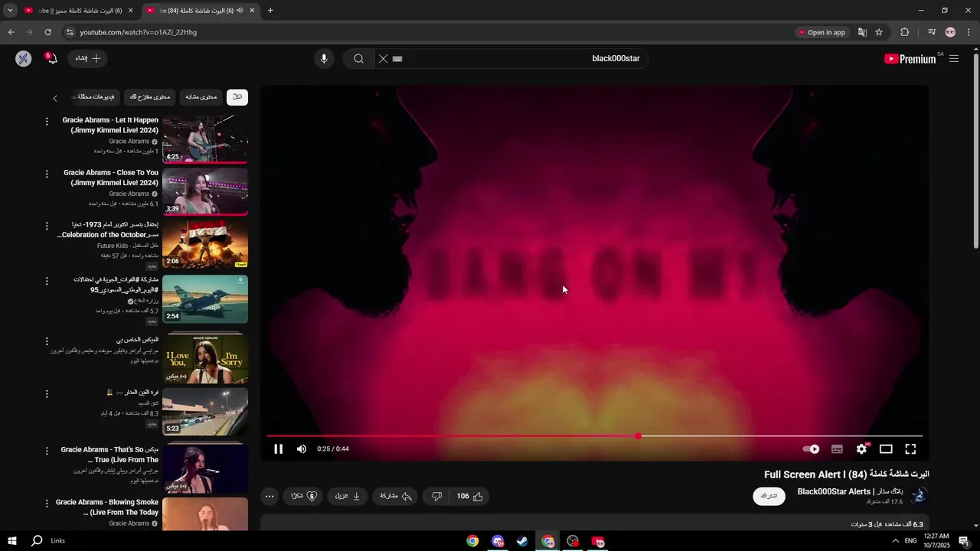Launch Steam from the taskbar
This screenshot has height=551, width=980.
pyautogui.click(x=522, y=541)
